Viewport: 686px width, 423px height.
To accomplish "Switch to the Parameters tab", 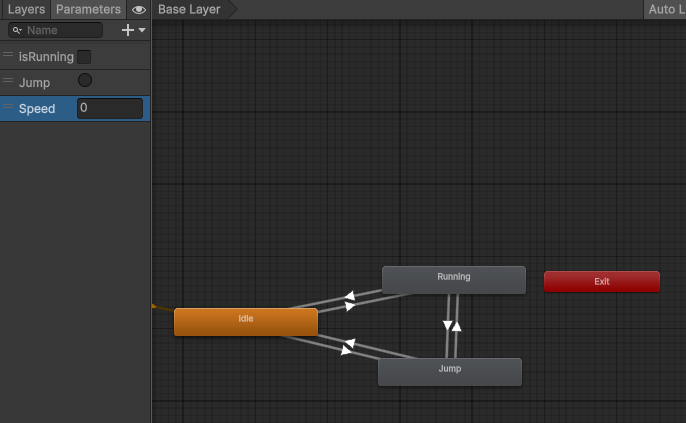I will pyautogui.click(x=88, y=9).
